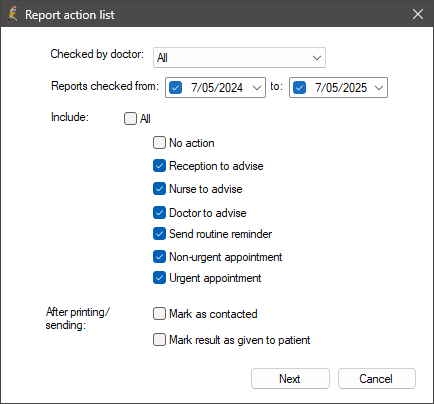Toggle the Doctor to advise checkbox
The height and width of the screenshot is (404, 434).
point(159,213)
